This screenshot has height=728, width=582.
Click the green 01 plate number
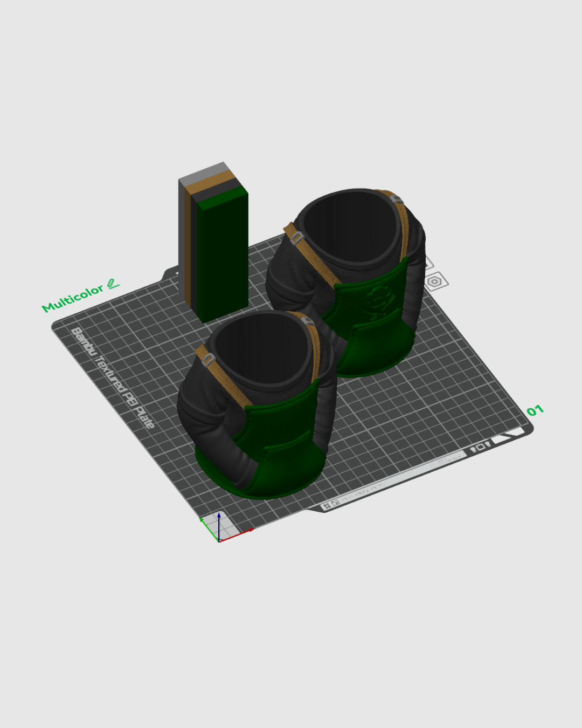pyautogui.click(x=535, y=411)
